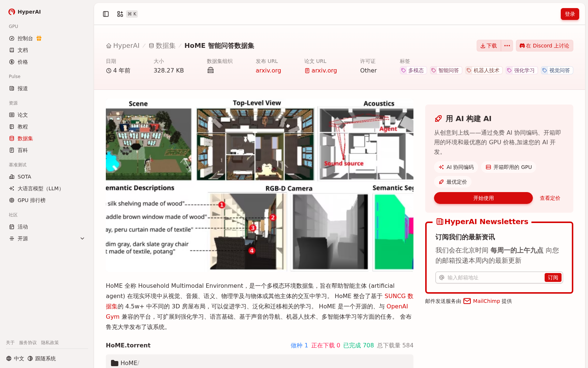Click the ⌘ K shortcut badge
The height and width of the screenshot is (368, 588).
tap(132, 14)
